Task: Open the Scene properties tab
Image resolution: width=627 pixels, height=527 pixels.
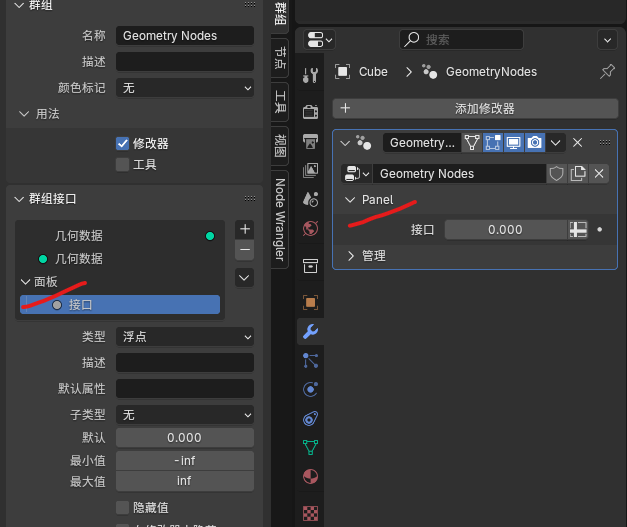Action: click(x=310, y=199)
